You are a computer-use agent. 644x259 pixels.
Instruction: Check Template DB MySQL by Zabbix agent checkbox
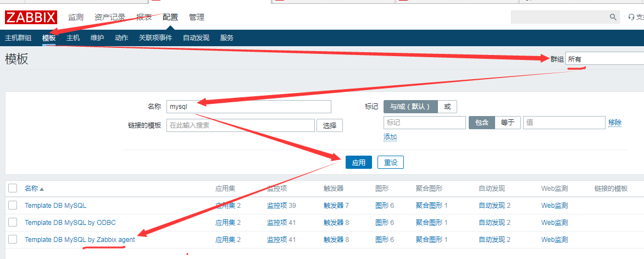[13, 239]
